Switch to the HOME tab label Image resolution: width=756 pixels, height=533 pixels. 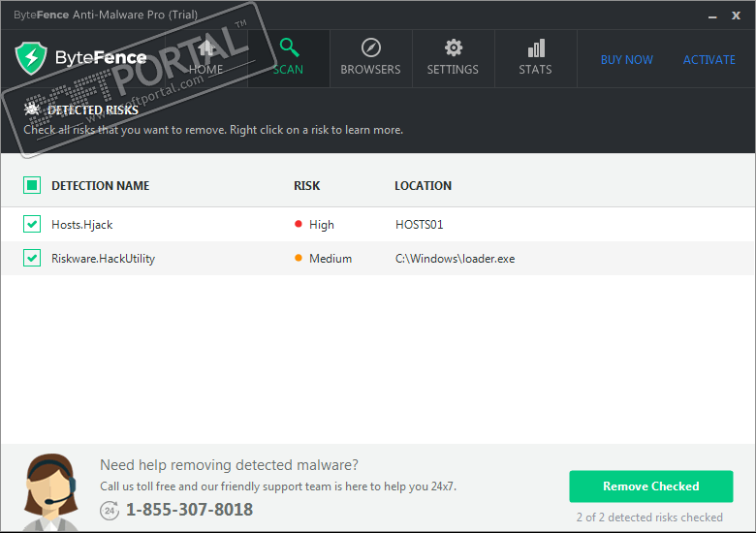click(x=205, y=70)
